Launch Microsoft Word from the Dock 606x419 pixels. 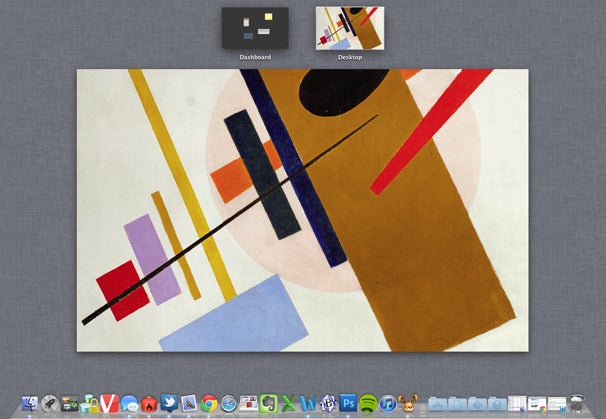(x=308, y=404)
